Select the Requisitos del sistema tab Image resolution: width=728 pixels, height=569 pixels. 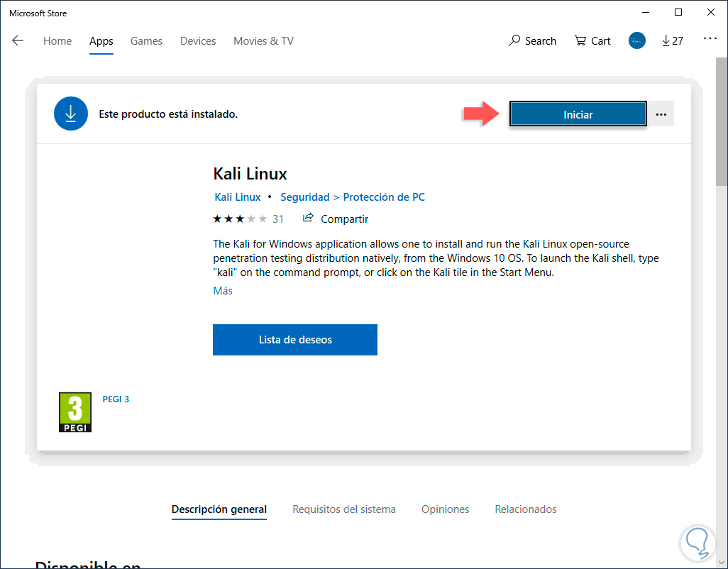(344, 509)
